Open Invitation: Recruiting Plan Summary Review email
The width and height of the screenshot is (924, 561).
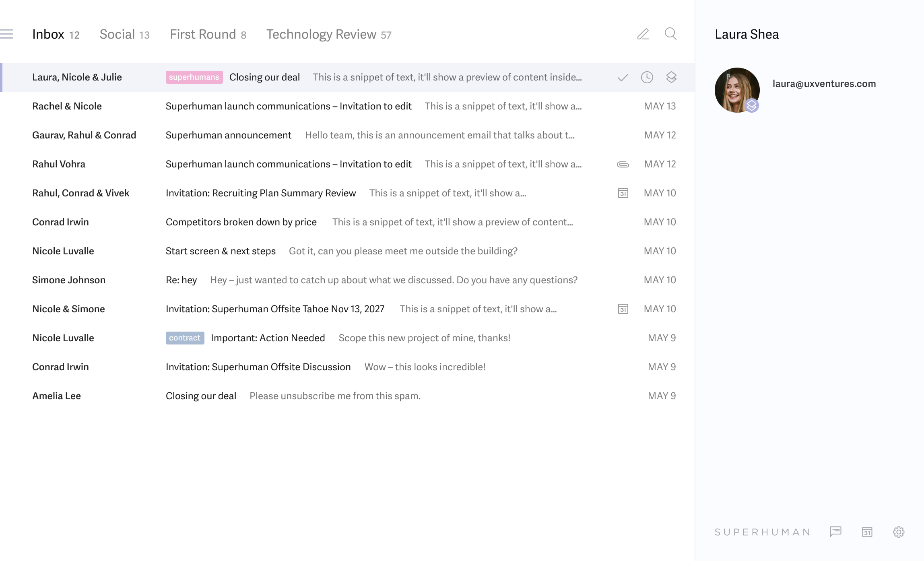click(347, 193)
